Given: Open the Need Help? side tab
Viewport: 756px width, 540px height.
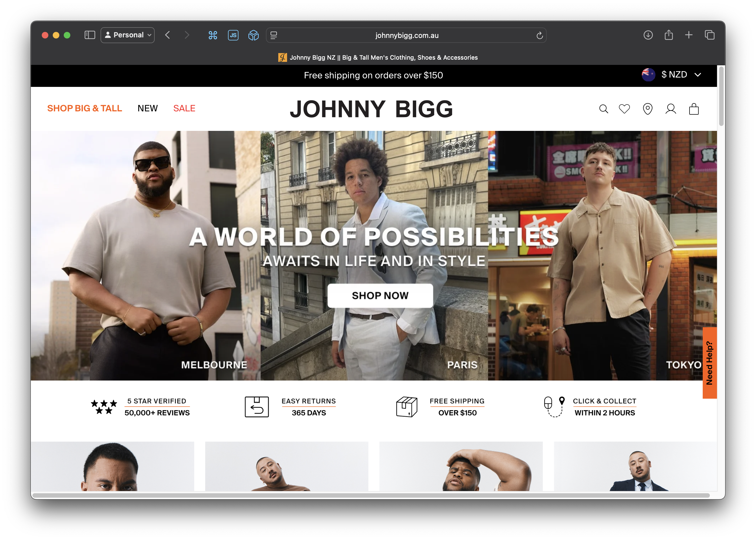Looking at the screenshot, I should point(710,363).
